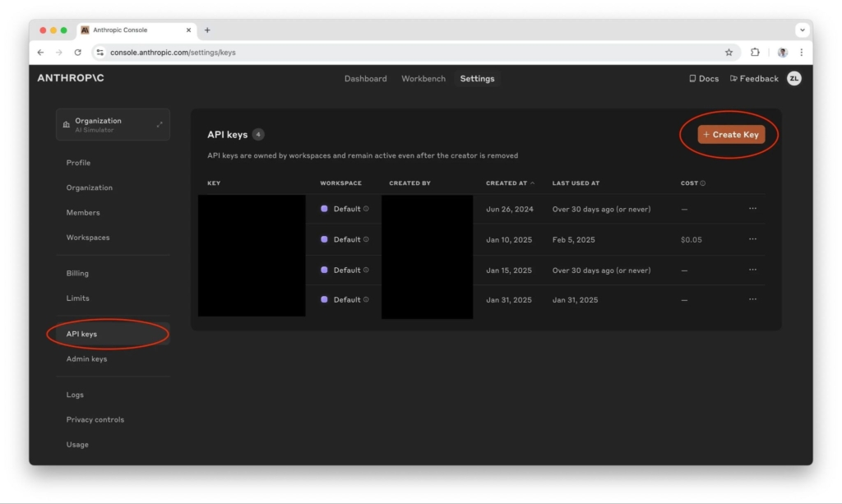Go to the Dashboard tab
Viewport: 842px width, 504px height.
click(x=365, y=78)
